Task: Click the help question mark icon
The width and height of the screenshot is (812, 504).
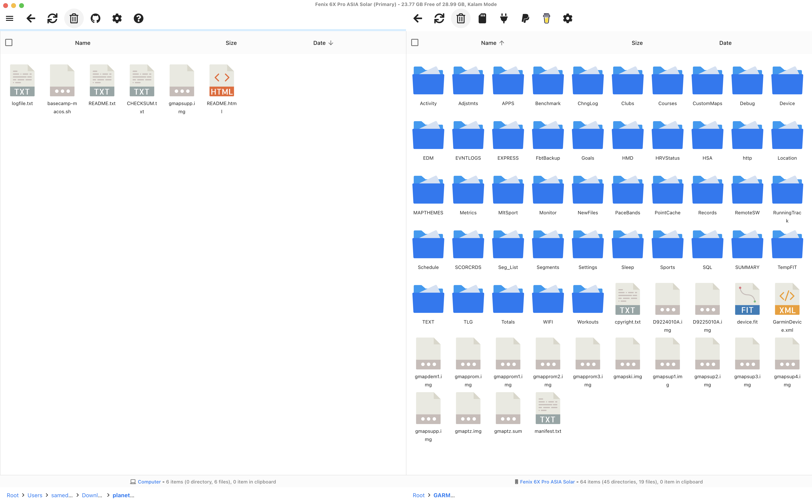Action: coord(139,18)
